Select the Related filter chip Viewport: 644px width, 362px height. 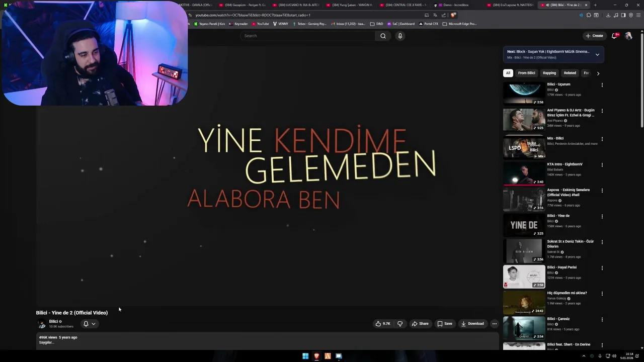570,73
